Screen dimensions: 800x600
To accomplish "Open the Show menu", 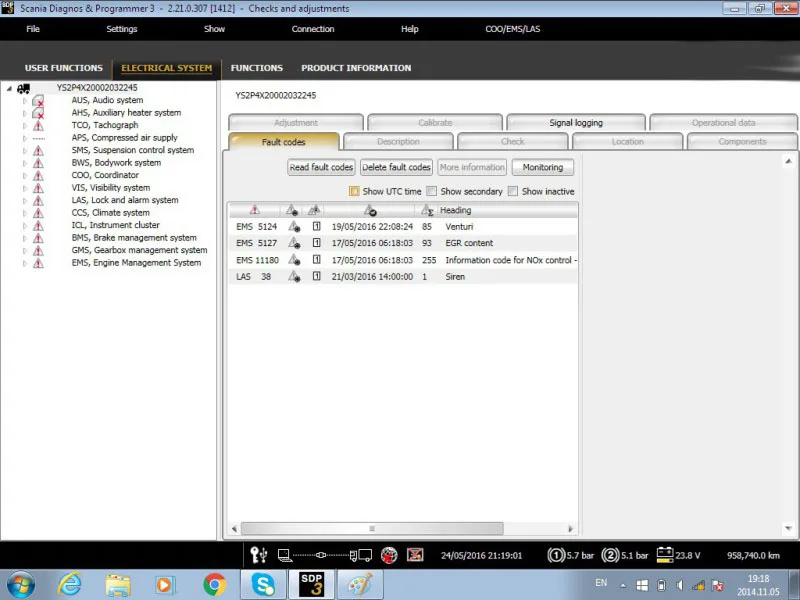I will tap(214, 29).
